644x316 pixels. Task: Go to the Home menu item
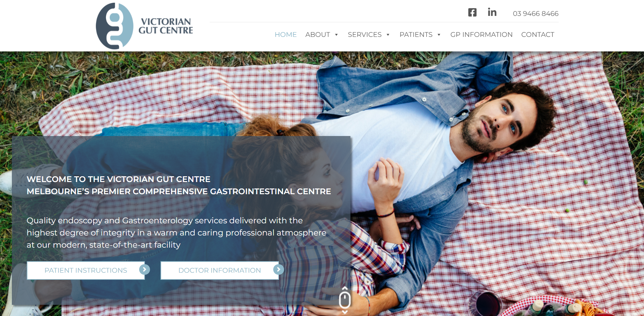pos(285,35)
